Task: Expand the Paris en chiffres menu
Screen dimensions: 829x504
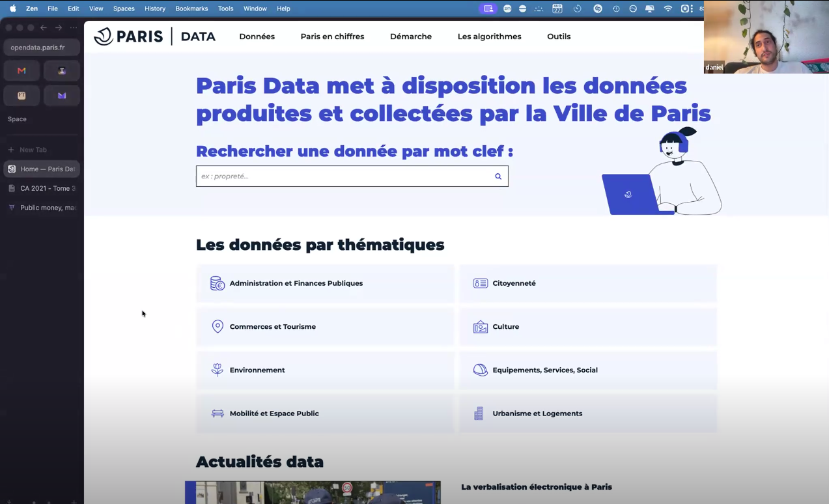Action: [332, 36]
